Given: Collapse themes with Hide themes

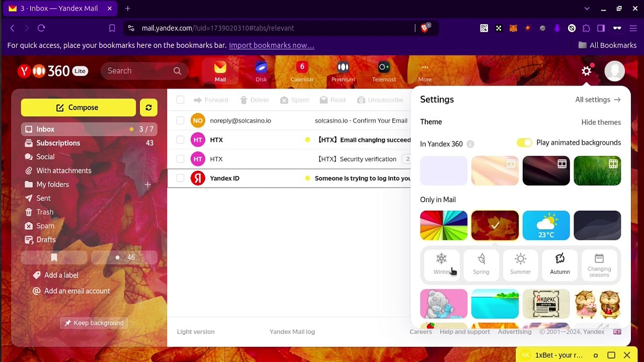Looking at the screenshot, I should tap(601, 122).
